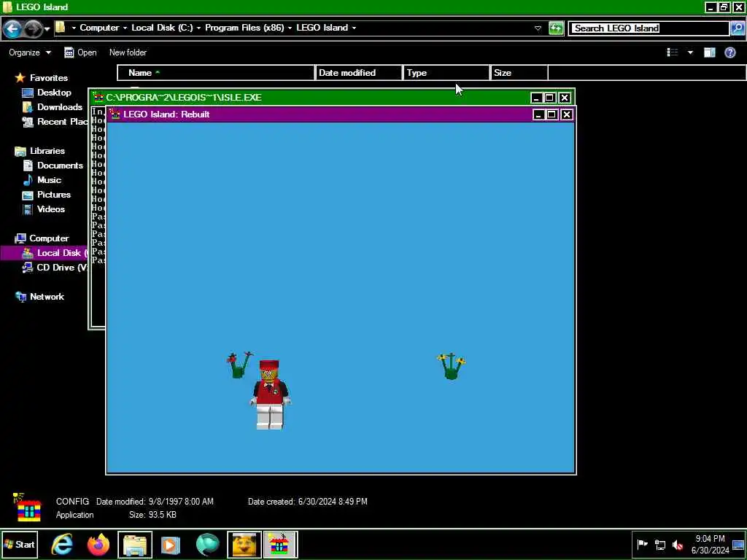Click LEGO Island: Rebuilt window title icon

[115, 114]
